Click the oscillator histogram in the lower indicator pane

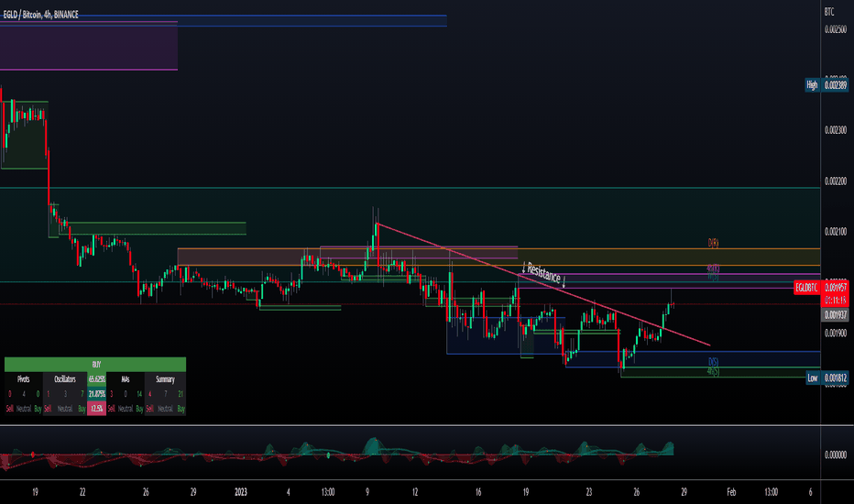(x=336, y=454)
